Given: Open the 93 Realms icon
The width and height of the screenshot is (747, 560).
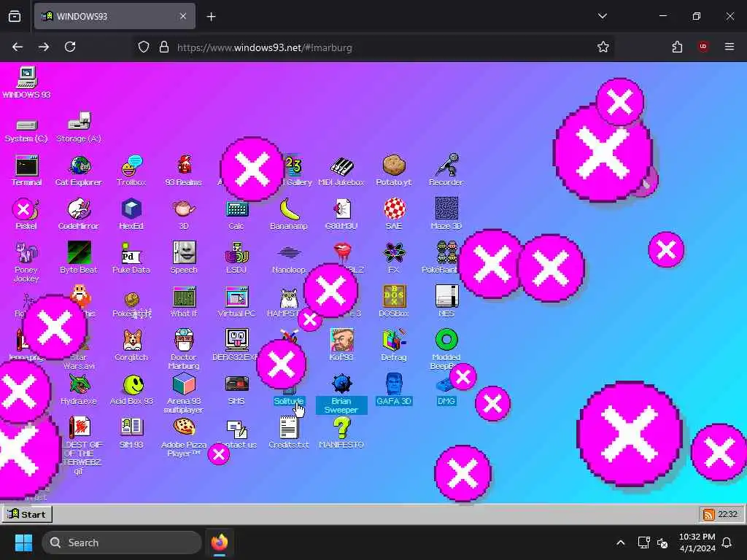Looking at the screenshot, I should [x=184, y=166].
